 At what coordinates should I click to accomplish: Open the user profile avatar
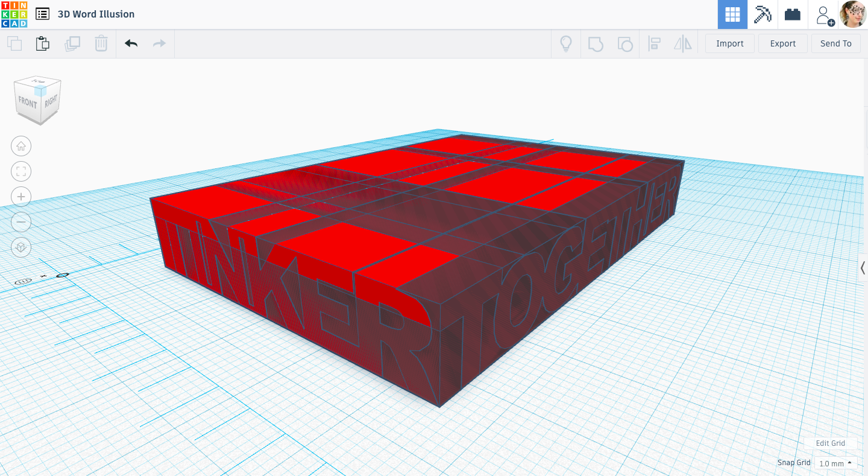click(853, 14)
